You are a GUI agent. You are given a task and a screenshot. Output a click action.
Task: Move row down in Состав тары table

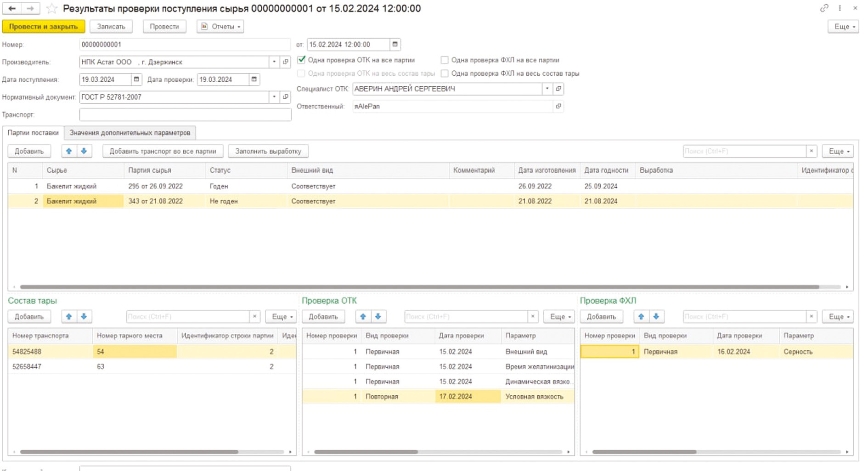point(84,316)
